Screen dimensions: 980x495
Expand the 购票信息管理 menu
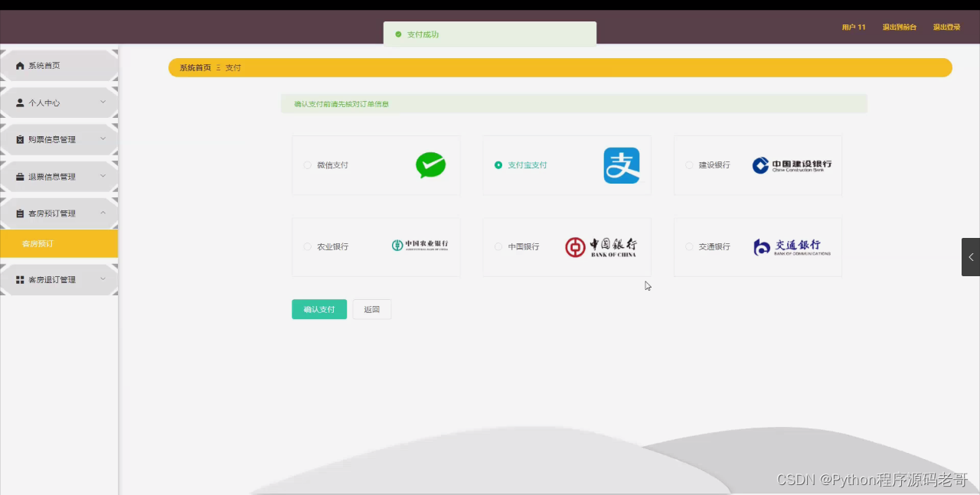click(54, 139)
